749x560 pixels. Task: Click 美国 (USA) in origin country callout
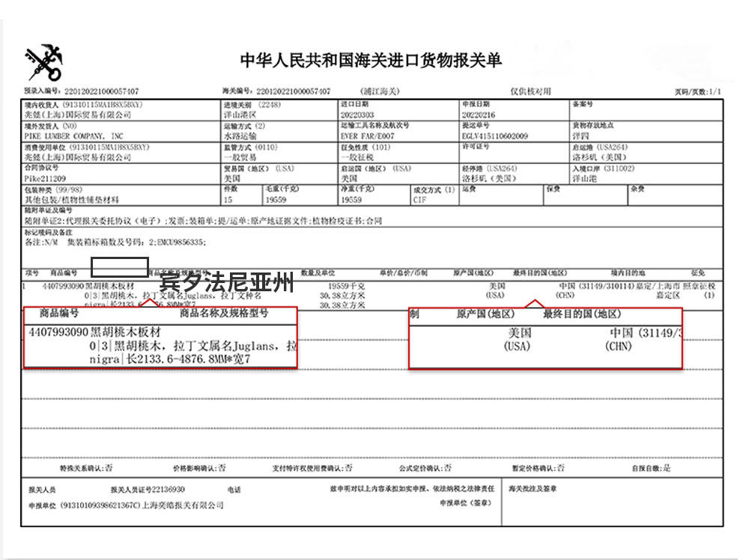tap(518, 338)
